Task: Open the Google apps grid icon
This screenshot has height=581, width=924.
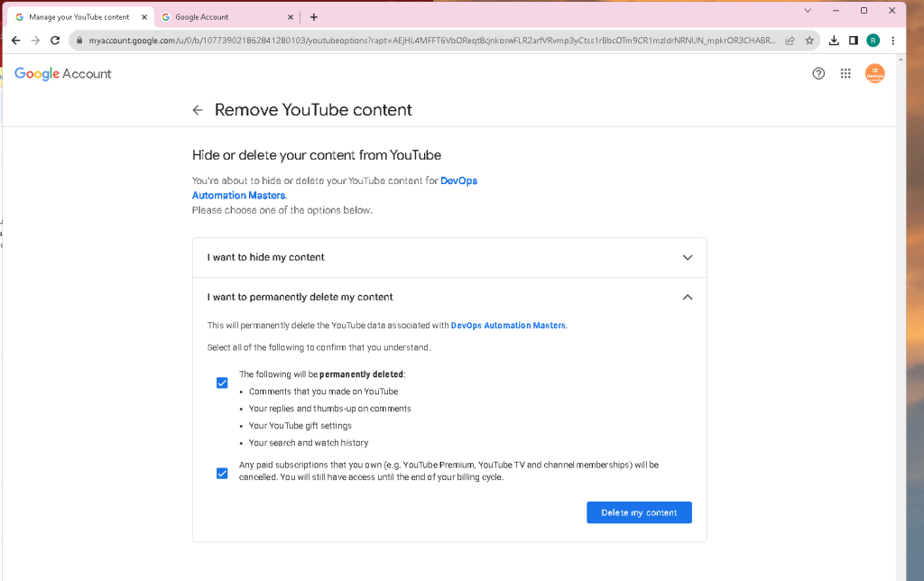Action: coord(845,73)
